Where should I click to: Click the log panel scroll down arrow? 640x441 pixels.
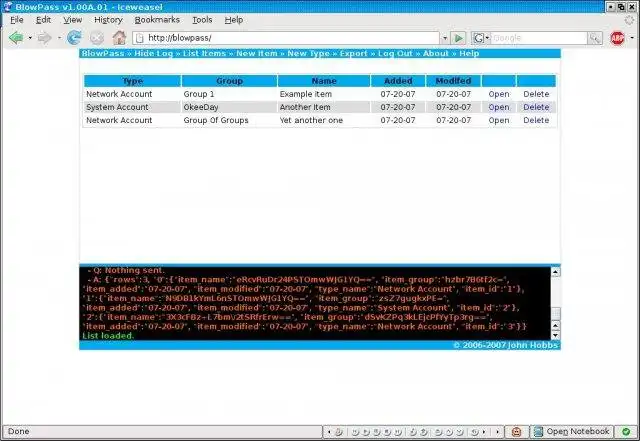coord(556,335)
